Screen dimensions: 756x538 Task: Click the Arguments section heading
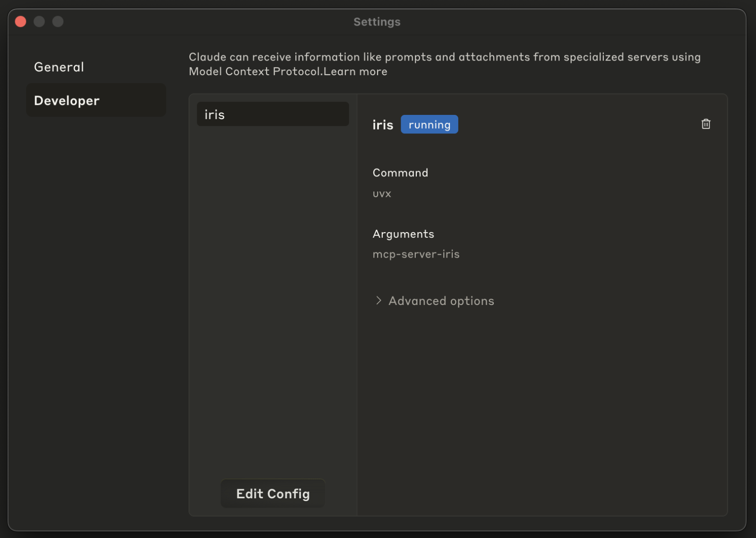(403, 234)
